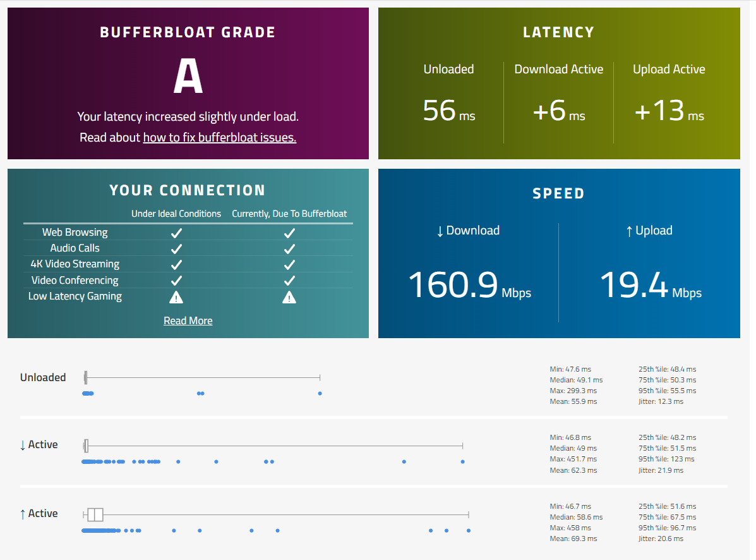Click Download Active Jitter: 21.9 ms stat
Image resolution: width=756 pixels, height=560 pixels.
tap(661, 470)
